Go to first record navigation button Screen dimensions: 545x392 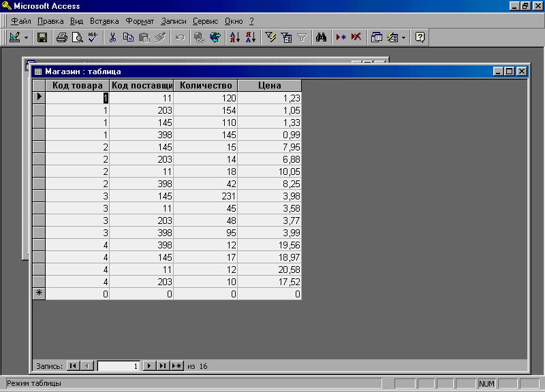pos(73,365)
